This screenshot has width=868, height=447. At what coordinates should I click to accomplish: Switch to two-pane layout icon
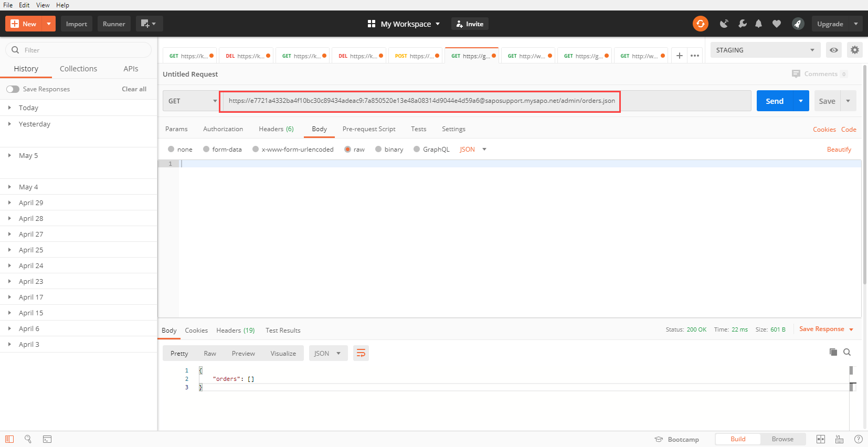(821, 439)
